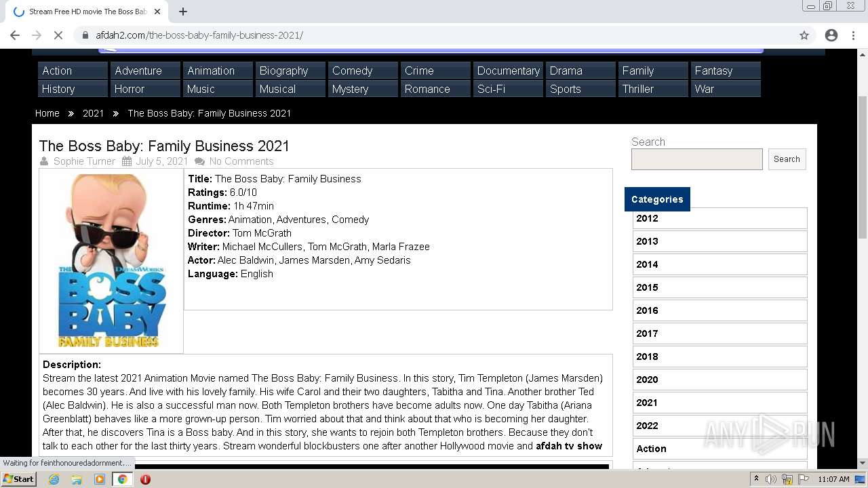The width and height of the screenshot is (868, 488).
Task: Click the red security taskbar icon
Action: pos(145,479)
